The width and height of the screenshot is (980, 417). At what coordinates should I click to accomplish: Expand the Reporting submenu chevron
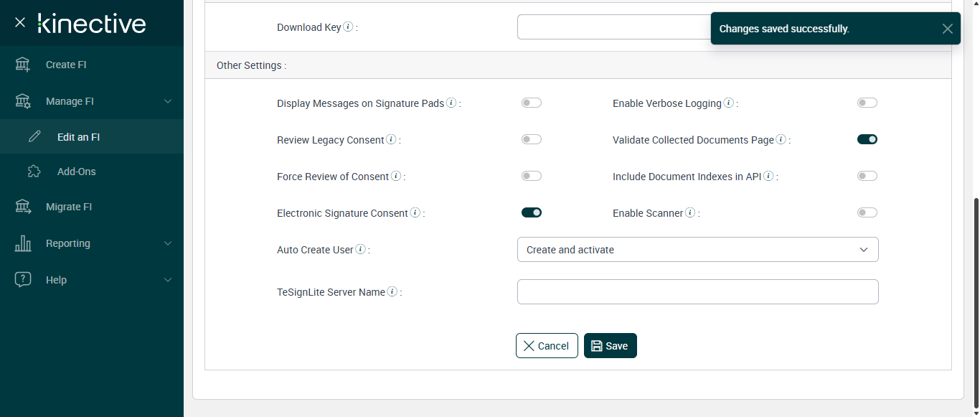tap(168, 243)
